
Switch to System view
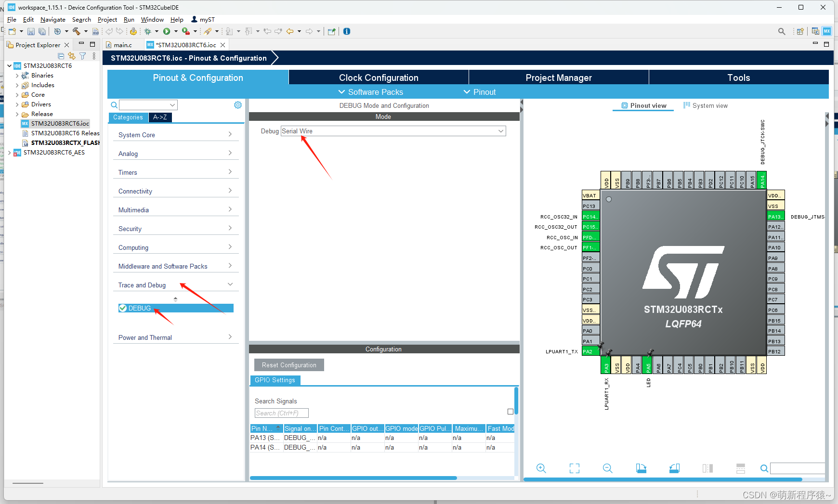click(706, 105)
